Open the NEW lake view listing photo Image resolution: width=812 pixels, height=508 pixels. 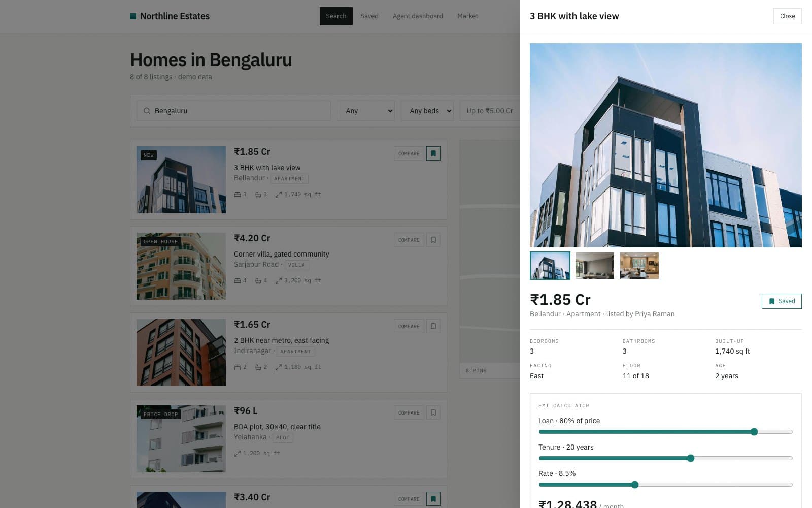181,180
